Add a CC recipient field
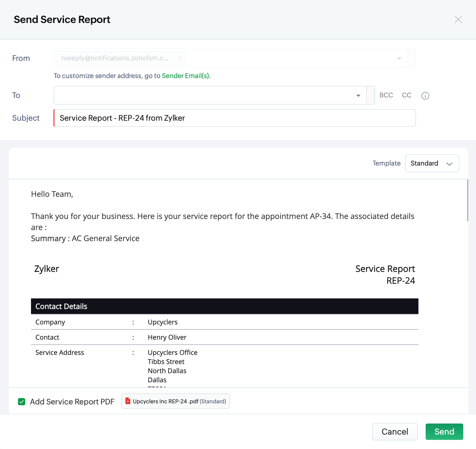The image size is (476, 449). [x=407, y=95]
